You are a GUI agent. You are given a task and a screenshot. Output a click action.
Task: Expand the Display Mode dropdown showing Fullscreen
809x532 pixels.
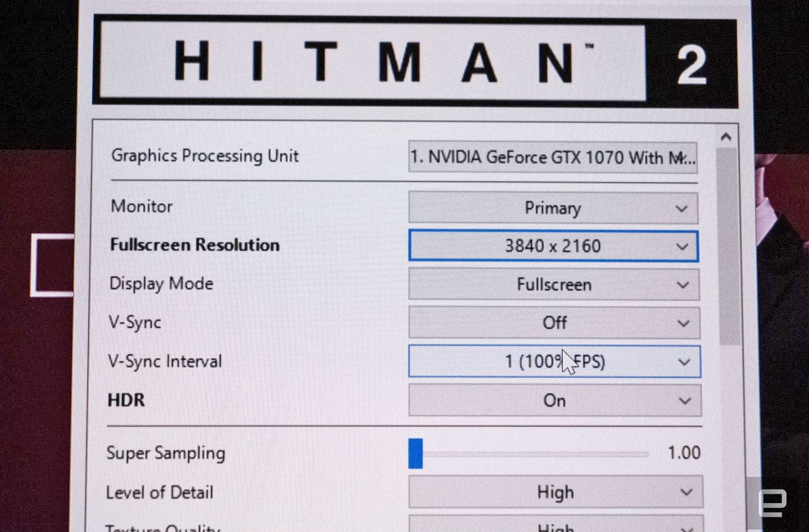pyautogui.click(x=554, y=284)
